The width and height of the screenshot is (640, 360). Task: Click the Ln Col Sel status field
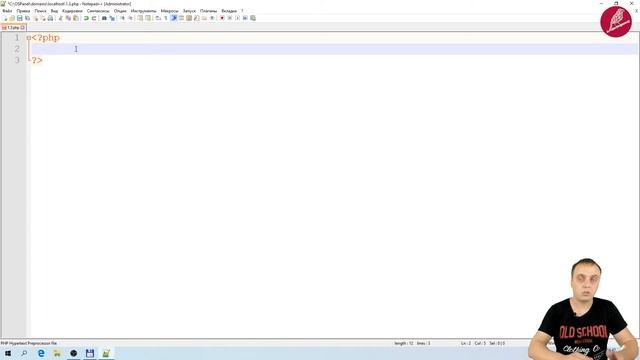click(483, 343)
